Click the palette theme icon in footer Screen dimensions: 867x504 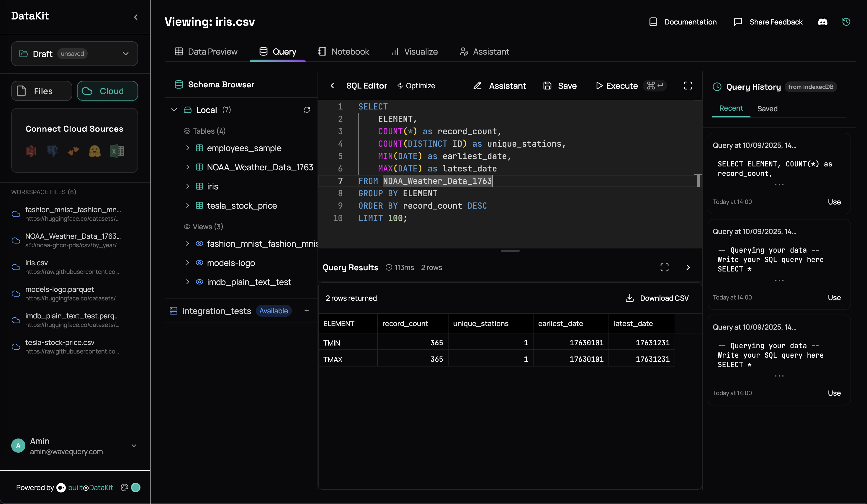125,487
